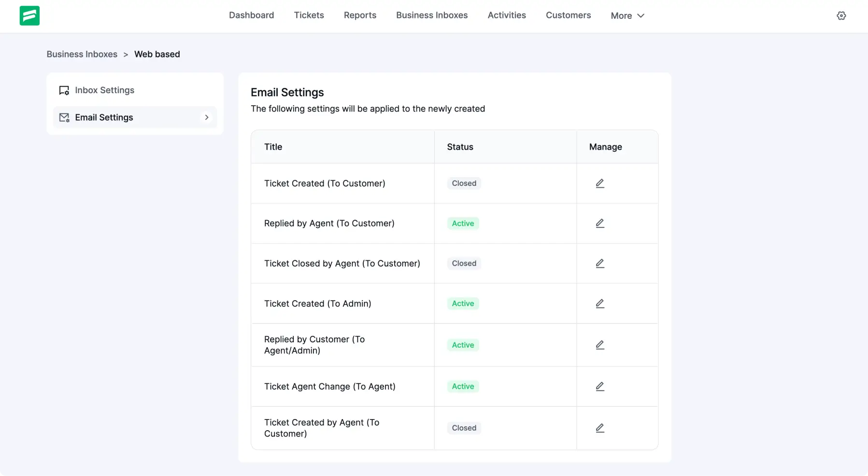Image resolution: width=868 pixels, height=476 pixels.
Task: Edit the Ticket Created by Agent email
Action: pyautogui.click(x=599, y=428)
